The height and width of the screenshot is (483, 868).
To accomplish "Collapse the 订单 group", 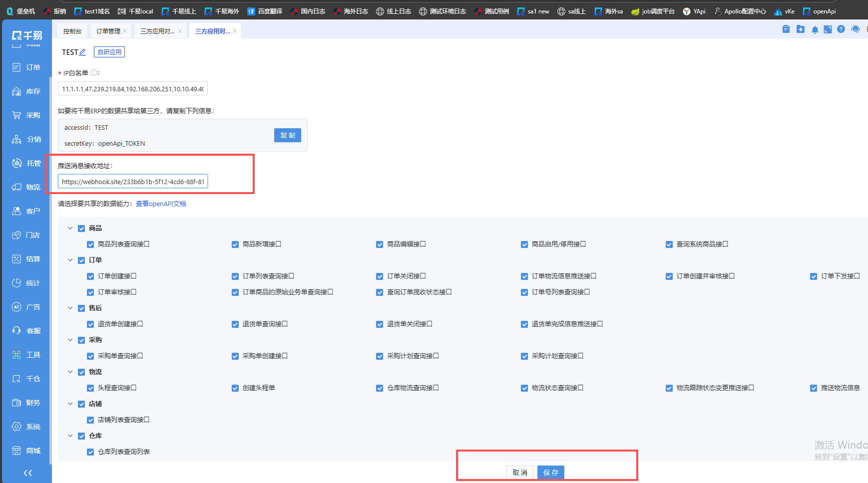I will (x=70, y=260).
